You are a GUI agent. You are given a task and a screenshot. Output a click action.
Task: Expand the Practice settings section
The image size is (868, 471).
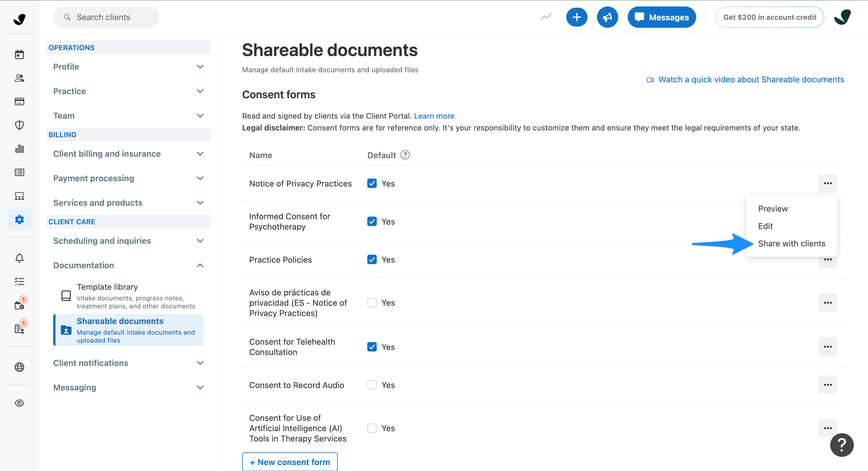click(x=128, y=91)
